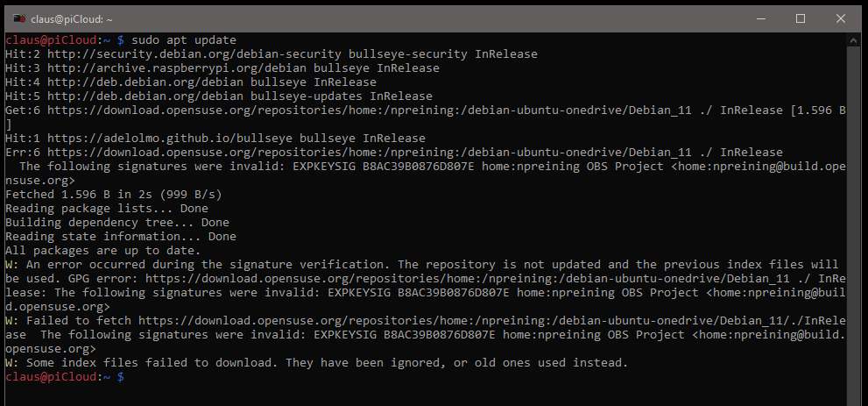This screenshot has width=868, height=406.
Task: Minimize the claus@piCloud terminal window
Action: pyautogui.click(x=760, y=18)
